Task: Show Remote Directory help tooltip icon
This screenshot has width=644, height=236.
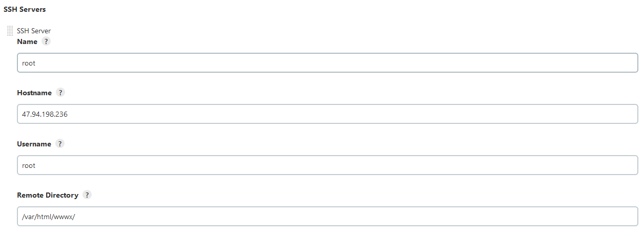Action: point(87,195)
